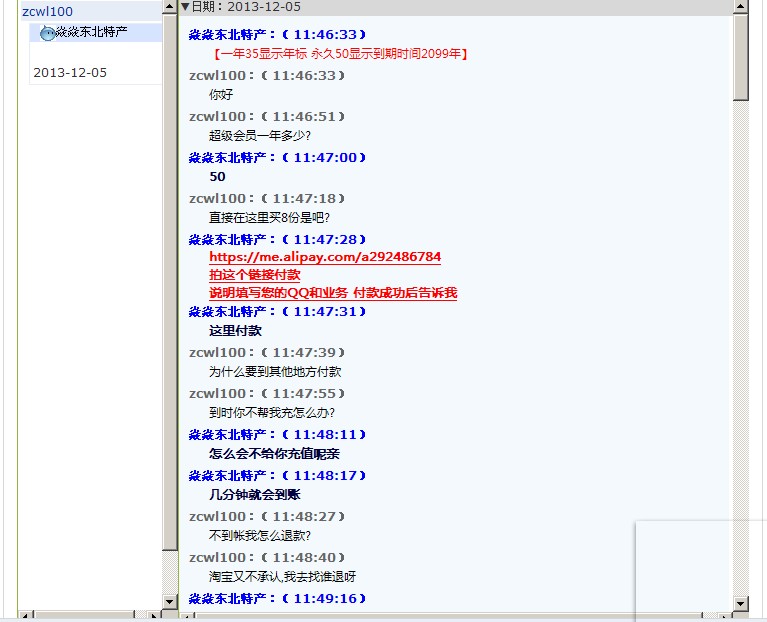The image size is (767, 622).
Task: Click the left panel horizontal scroll left arrow
Action: (x=25, y=616)
